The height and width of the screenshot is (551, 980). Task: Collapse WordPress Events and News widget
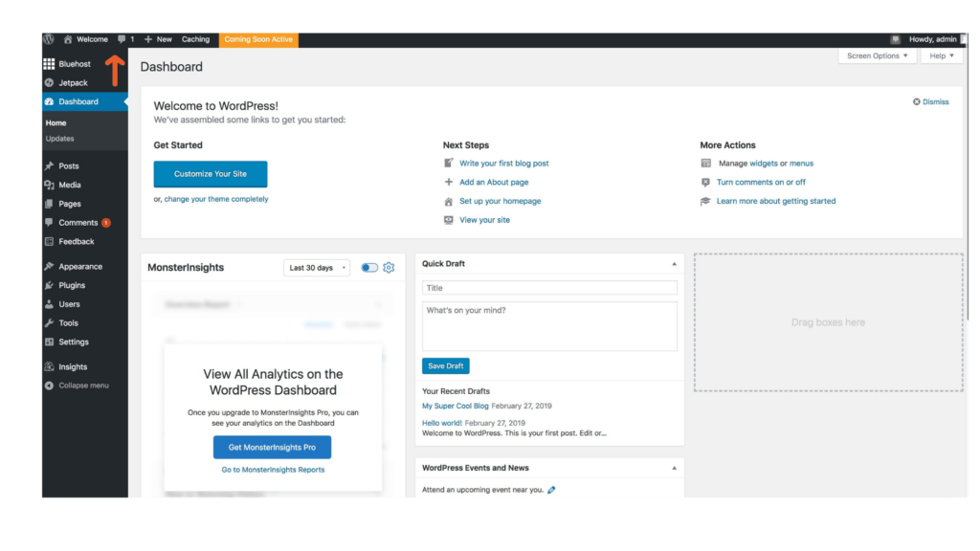(x=674, y=468)
